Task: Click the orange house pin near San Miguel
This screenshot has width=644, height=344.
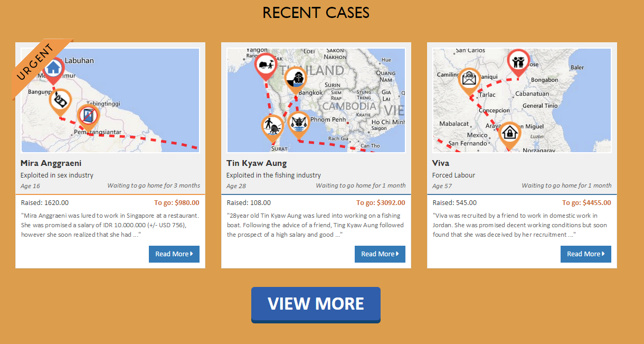Action: point(510,135)
